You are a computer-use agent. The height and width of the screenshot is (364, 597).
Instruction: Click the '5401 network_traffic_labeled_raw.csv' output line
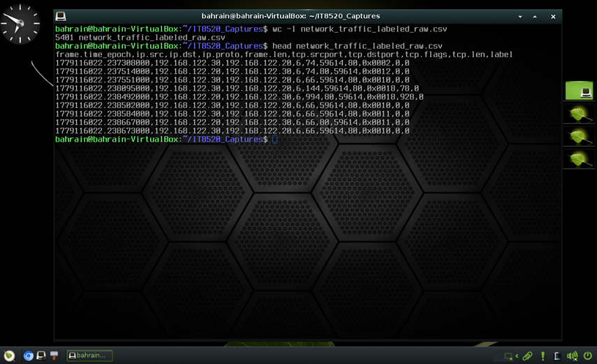[x=140, y=38]
